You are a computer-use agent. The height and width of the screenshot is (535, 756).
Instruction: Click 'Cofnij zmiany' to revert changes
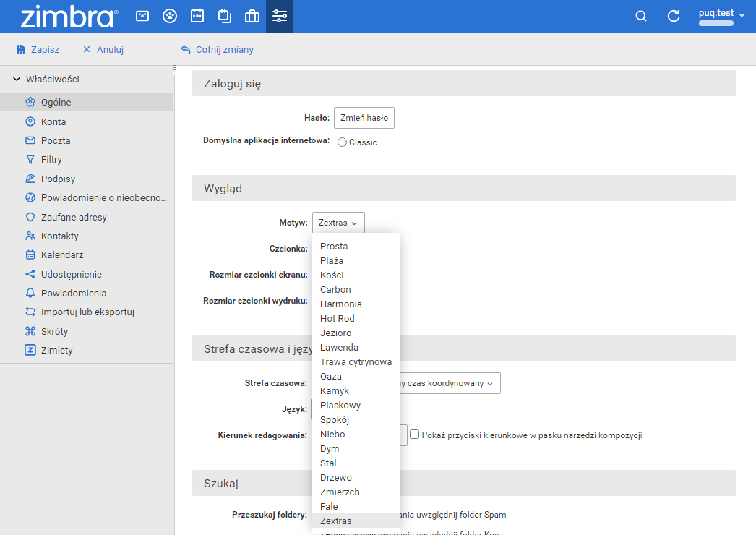click(217, 50)
